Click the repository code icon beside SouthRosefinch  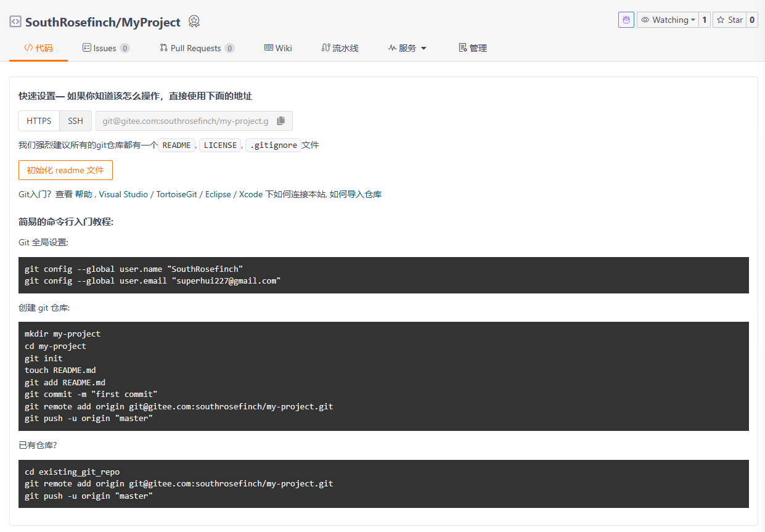click(15, 22)
